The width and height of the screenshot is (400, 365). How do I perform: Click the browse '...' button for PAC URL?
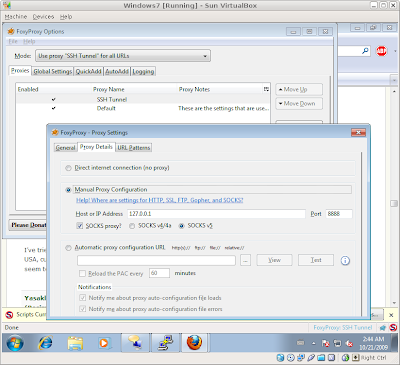click(x=245, y=260)
